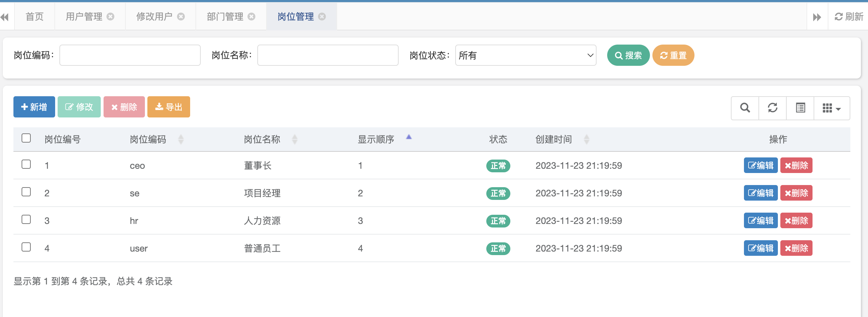Viewport: 868px width, 317px height.
Task: Open the columns grid dropdown
Action: tap(832, 108)
